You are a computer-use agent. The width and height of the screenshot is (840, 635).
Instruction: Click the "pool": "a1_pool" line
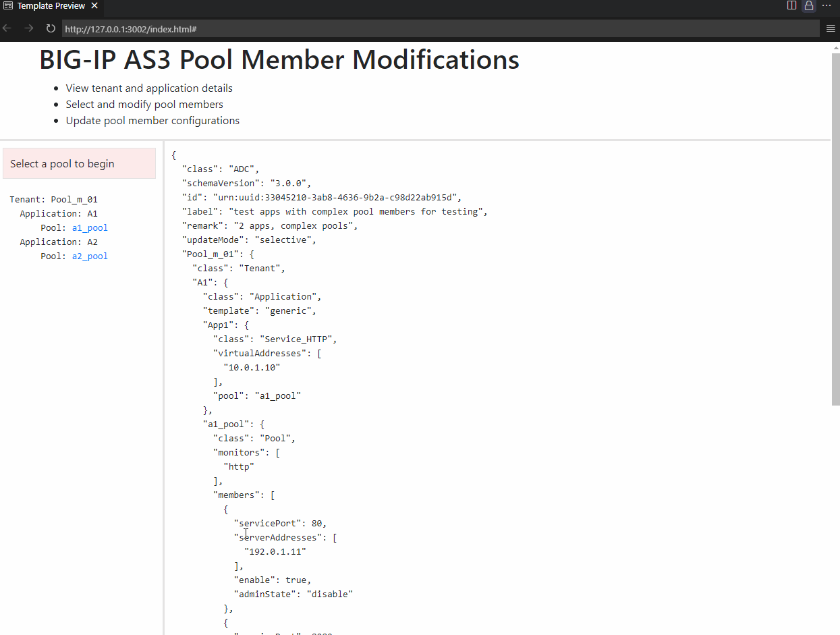pyautogui.click(x=257, y=396)
